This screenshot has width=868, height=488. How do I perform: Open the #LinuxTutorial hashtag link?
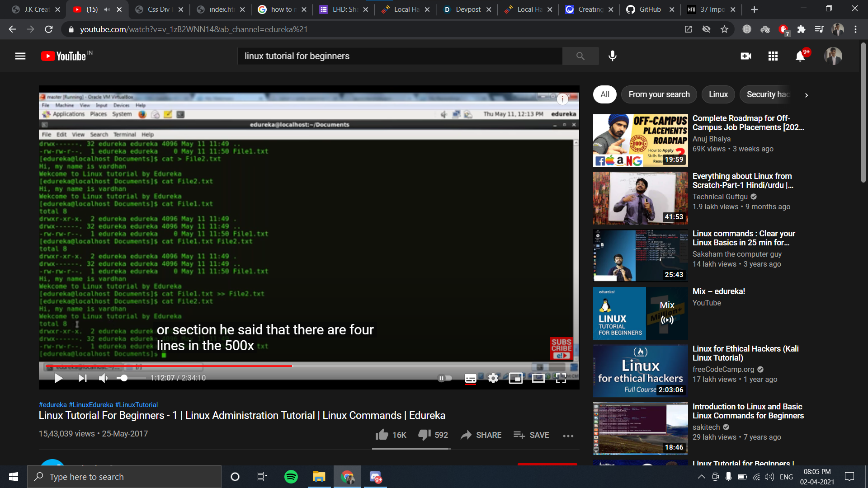tap(137, 405)
